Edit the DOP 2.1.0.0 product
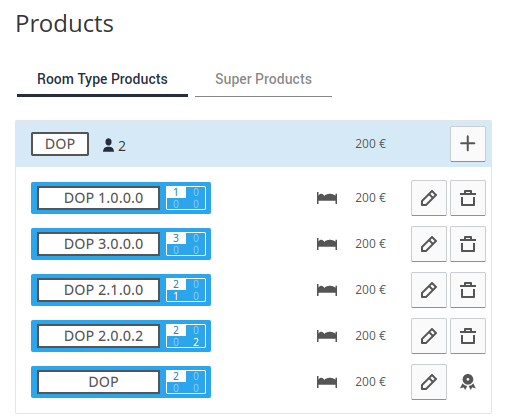 429,290
